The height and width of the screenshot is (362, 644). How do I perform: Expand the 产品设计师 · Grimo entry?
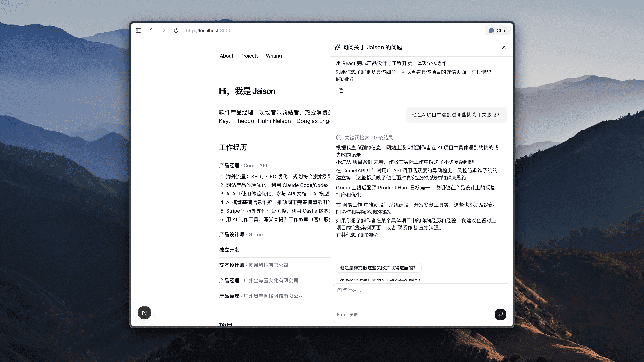[274, 234]
